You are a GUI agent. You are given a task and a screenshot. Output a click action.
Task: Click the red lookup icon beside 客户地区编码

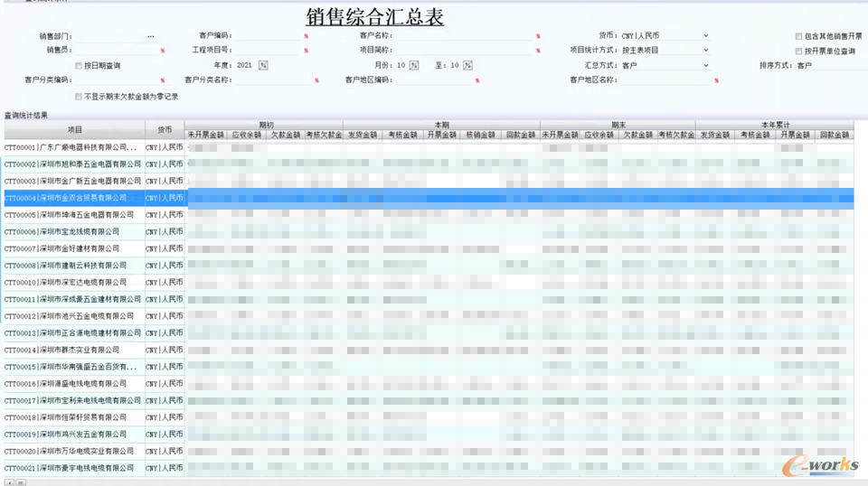(477, 80)
